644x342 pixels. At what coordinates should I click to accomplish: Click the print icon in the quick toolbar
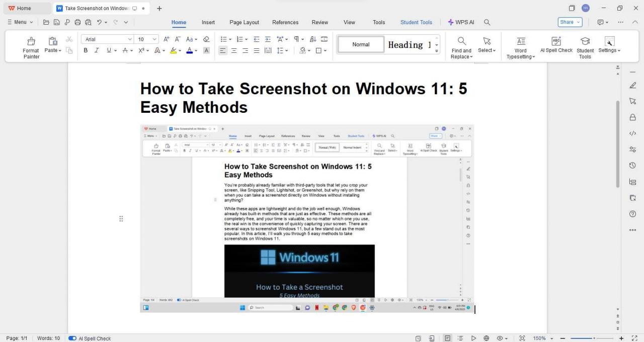click(x=77, y=22)
